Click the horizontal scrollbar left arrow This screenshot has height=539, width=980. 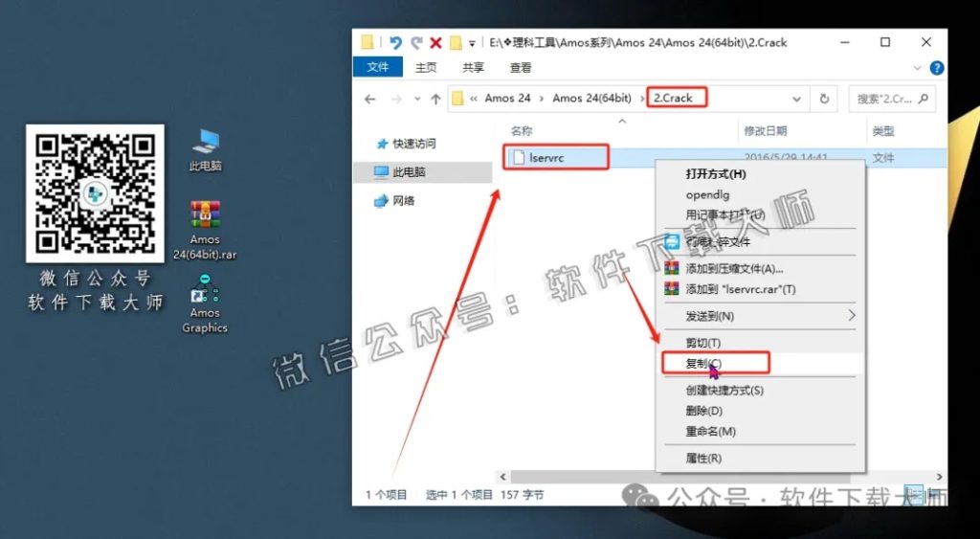(502, 477)
